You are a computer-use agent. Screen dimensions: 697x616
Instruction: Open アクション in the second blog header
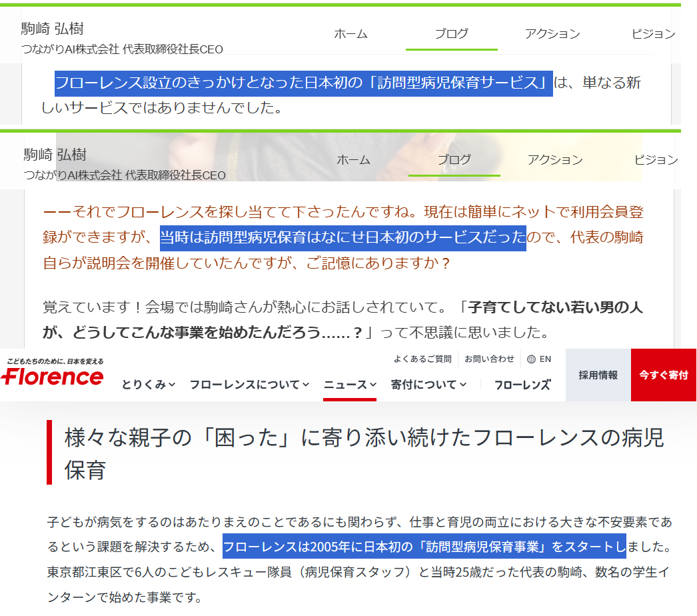click(x=555, y=160)
